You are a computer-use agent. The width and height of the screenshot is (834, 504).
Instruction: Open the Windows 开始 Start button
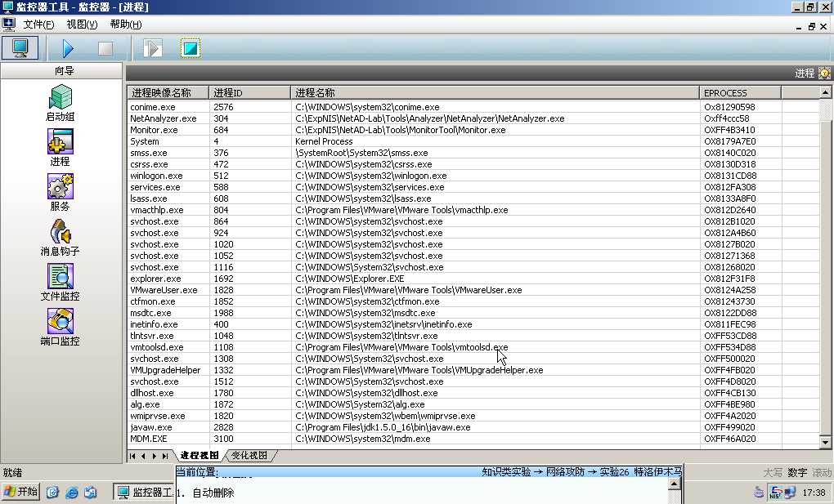pyautogui.click(x=20, y=492)
